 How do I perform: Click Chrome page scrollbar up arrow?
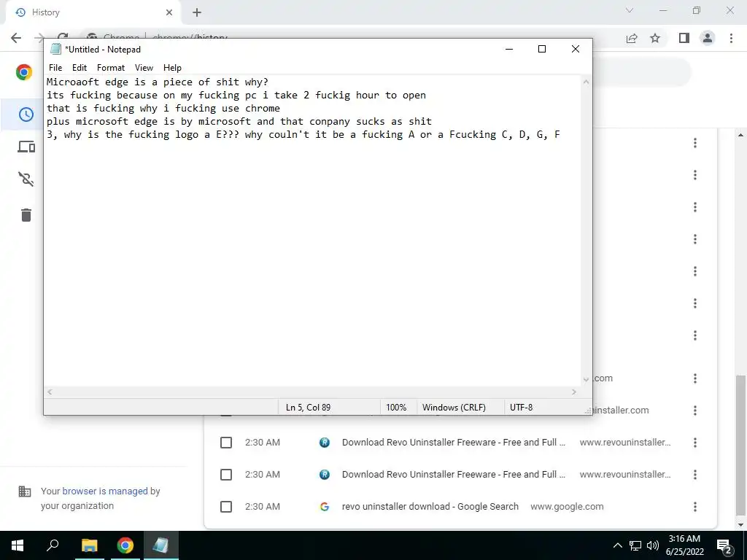741,135
